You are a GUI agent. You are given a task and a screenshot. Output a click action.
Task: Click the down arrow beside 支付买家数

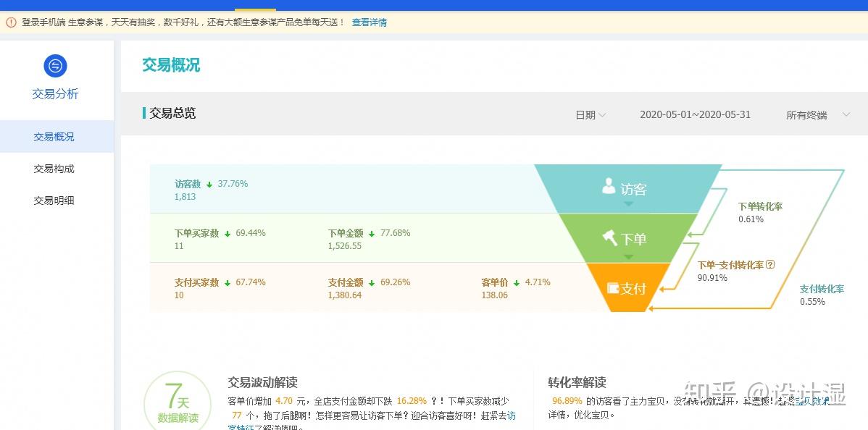click(228, 283)
